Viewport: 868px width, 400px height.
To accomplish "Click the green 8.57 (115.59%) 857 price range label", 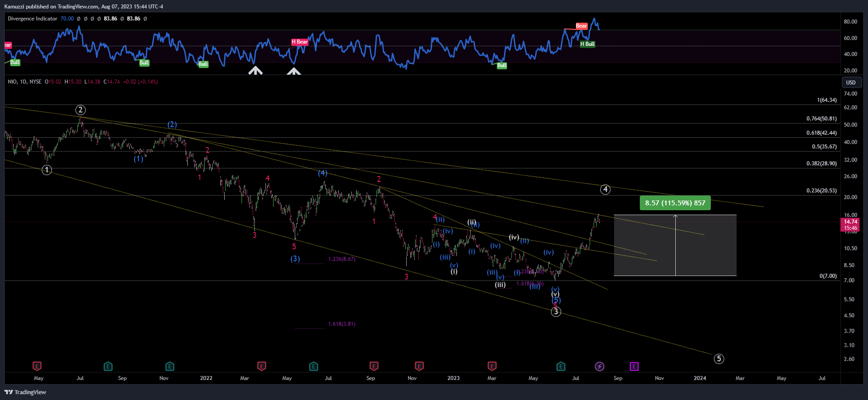I will 675,203.
